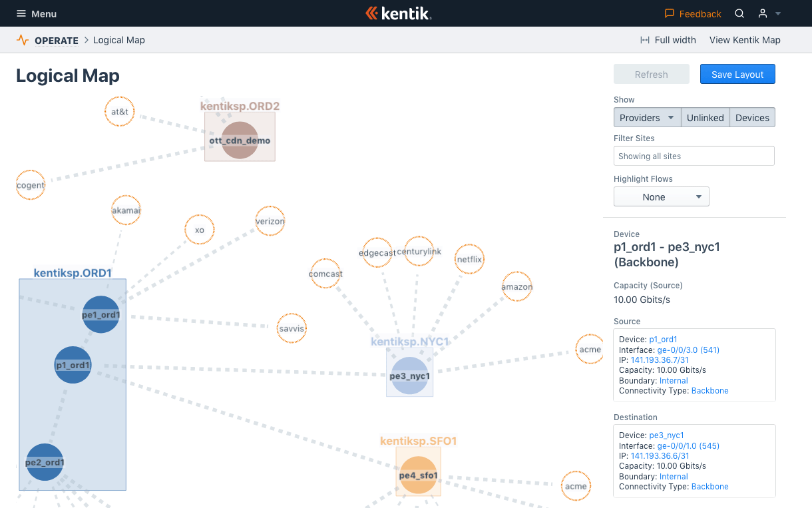812x524 pixels.
Task: Open the search magnifier in the top bar
Action: (x=739, y=13)
